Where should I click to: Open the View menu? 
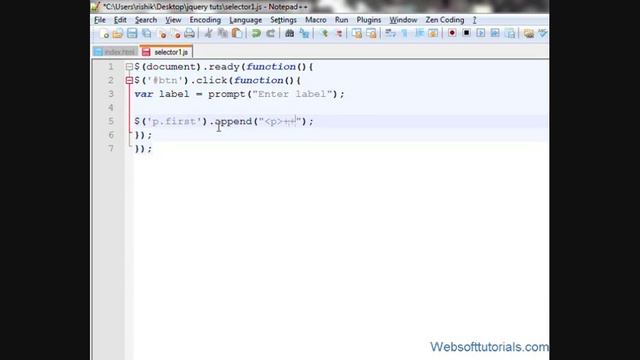pyautogui.click(x=173, y=20)
